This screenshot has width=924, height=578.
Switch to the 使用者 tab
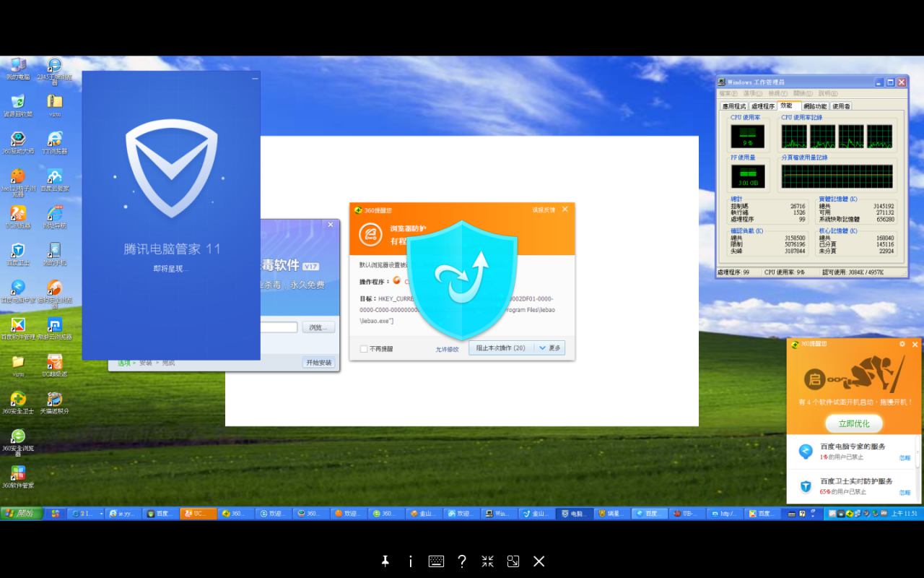point(841,106)
